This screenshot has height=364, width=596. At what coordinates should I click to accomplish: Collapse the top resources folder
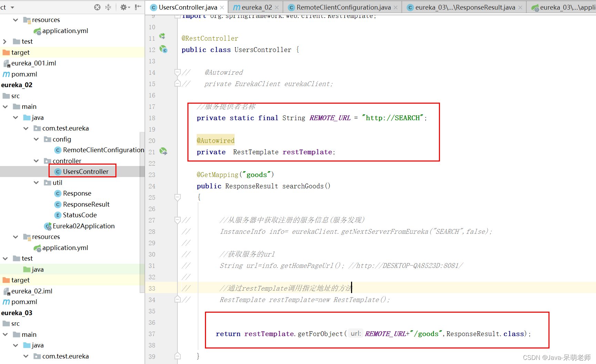point(16,20)
